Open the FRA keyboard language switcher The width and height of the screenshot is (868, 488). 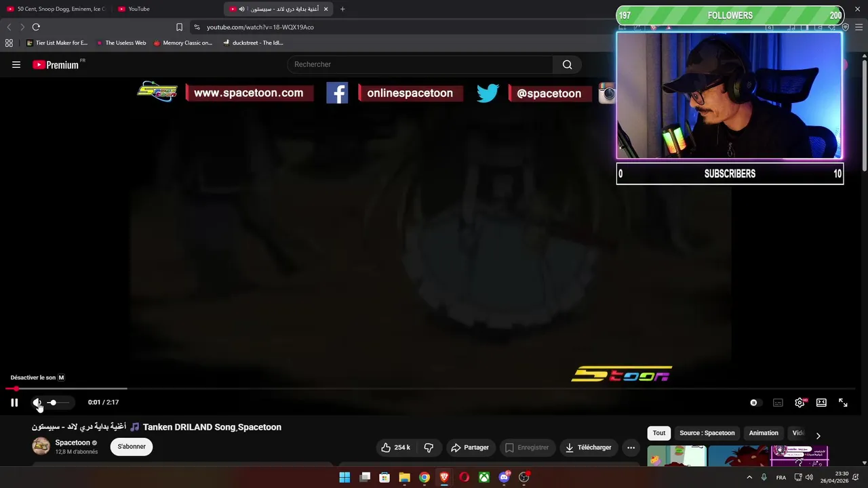click(x=781, y=477)
